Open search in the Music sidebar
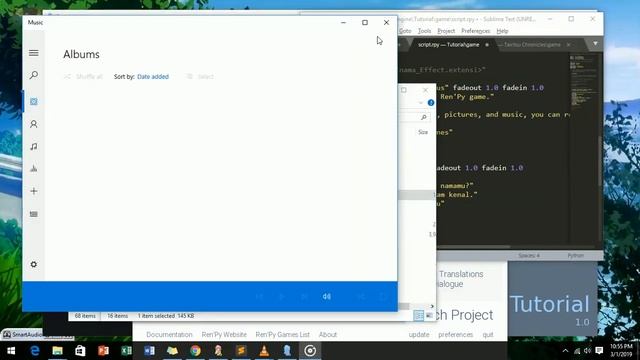Viewport: 640px width, 360px height. coord(34,75)
